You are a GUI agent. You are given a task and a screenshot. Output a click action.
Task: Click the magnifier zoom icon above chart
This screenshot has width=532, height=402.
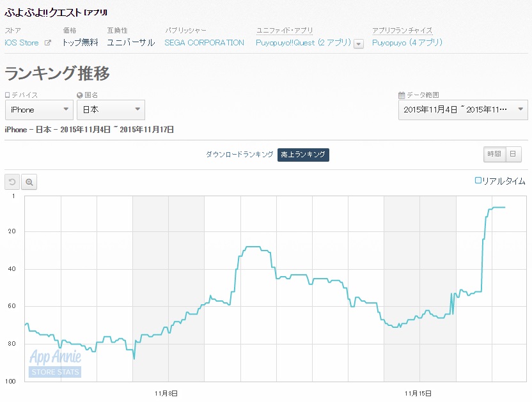click(x=29, y=182)
